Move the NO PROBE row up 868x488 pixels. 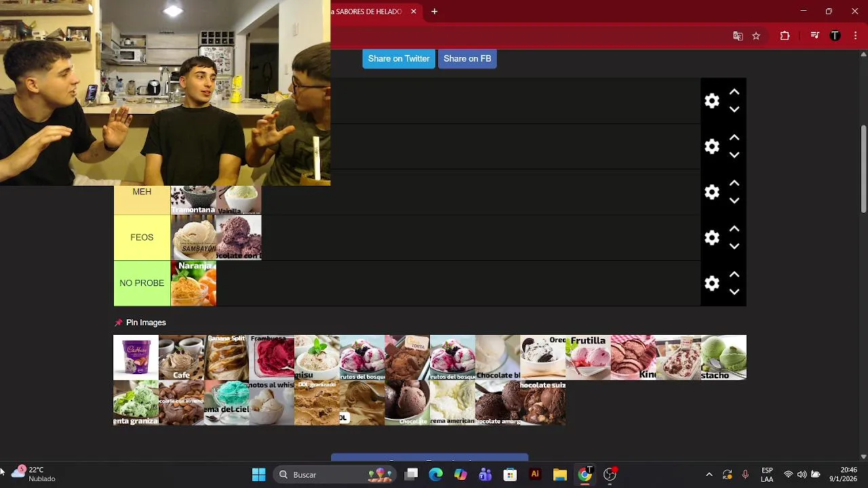[734, 274]
